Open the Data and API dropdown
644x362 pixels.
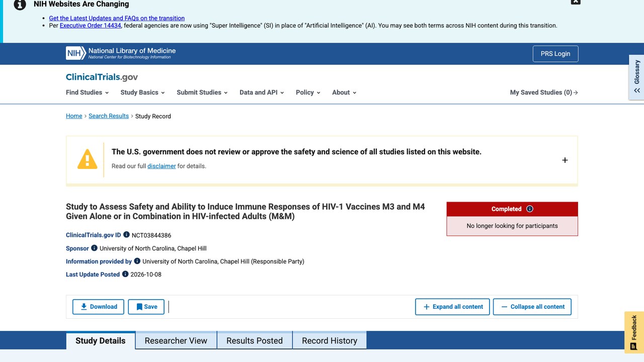pos(262,93)
